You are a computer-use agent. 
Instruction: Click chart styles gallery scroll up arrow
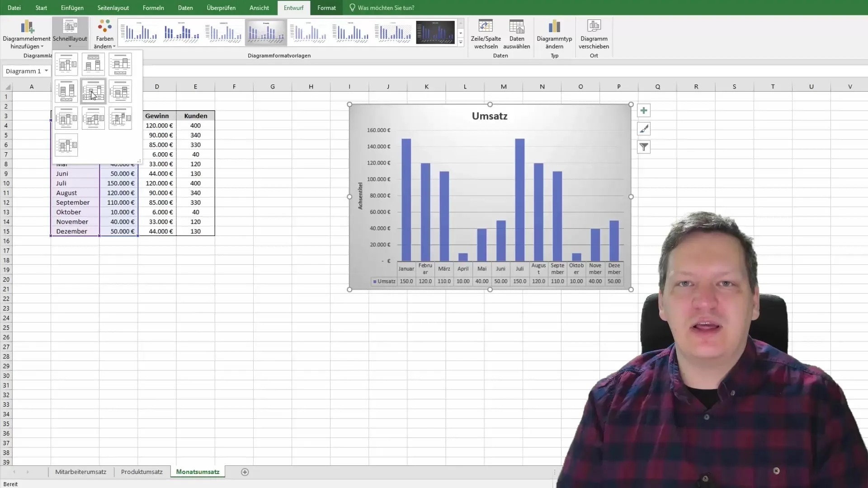[461, 23]
